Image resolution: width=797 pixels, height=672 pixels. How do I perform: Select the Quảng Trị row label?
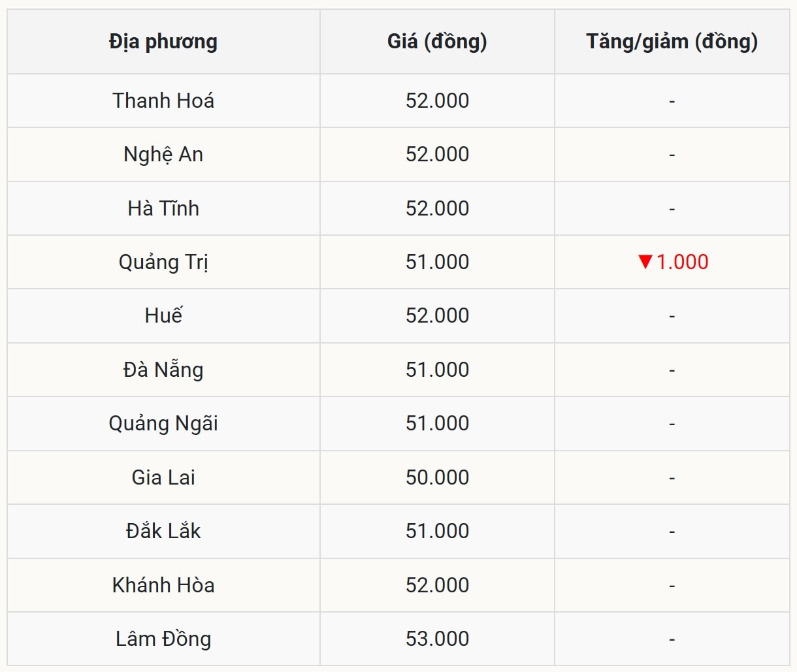click(x=163, y=262)
